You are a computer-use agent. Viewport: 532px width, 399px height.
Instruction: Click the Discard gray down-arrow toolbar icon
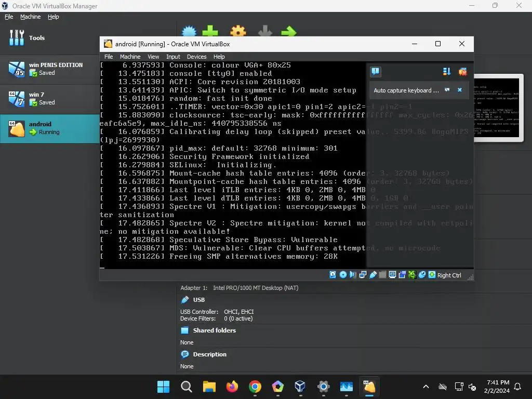point(265,31)
